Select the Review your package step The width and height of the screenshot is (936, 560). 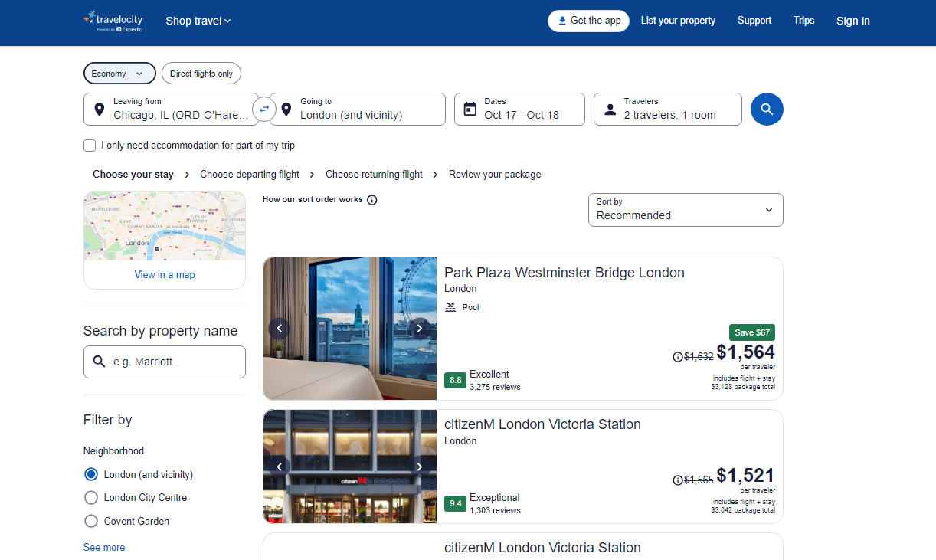[495, 175]
